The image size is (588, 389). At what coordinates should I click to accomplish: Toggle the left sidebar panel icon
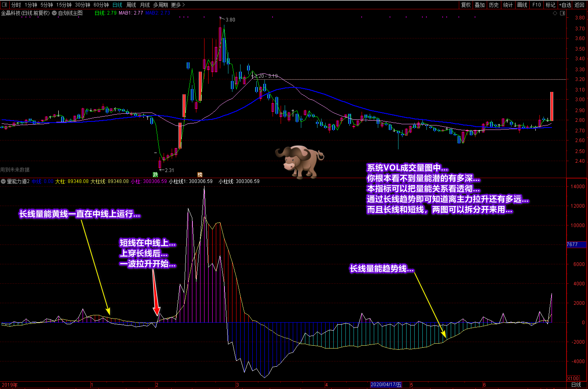pyautogui.click(x=4, y=5)
